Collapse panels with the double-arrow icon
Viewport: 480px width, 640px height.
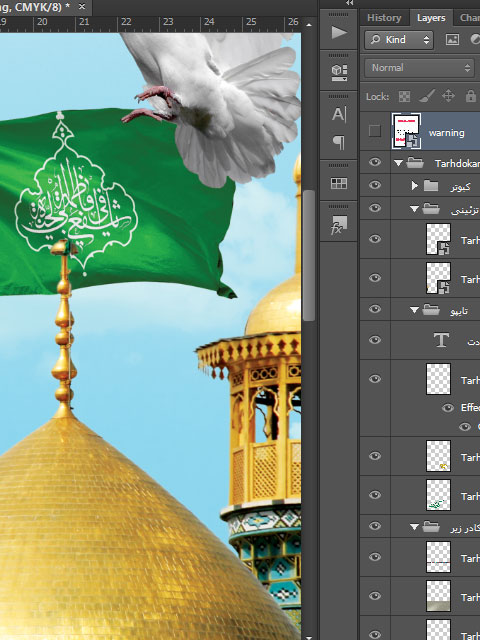(x=349, y=3)
